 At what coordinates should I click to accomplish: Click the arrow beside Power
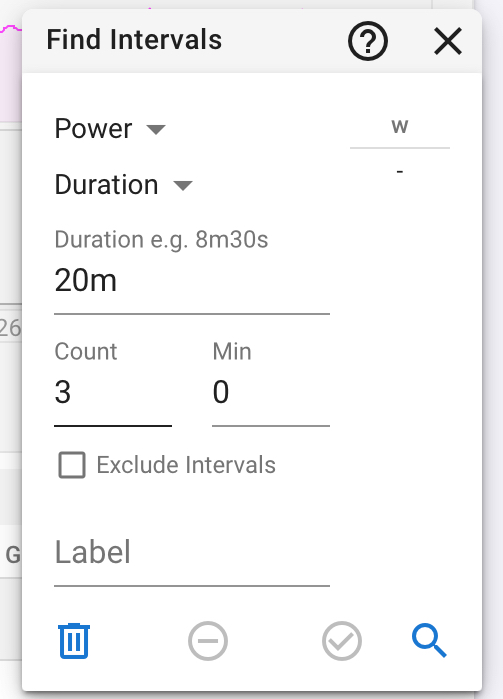click(156, 130)
